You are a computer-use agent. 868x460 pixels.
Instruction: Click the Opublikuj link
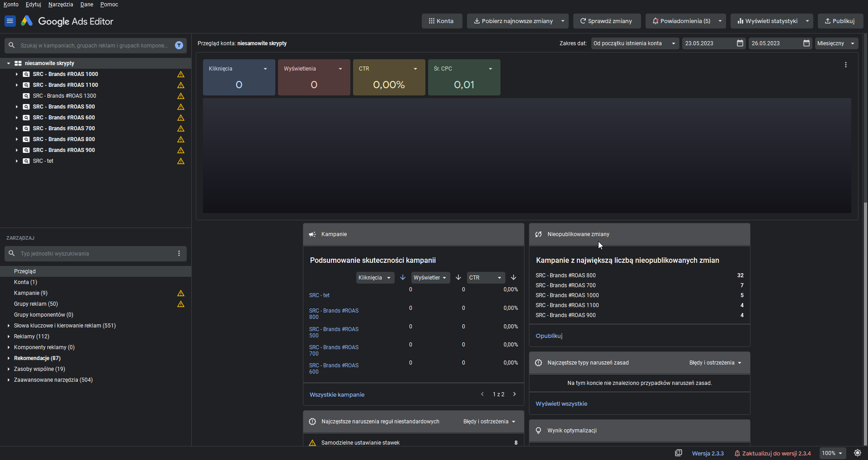click(549, 336)
